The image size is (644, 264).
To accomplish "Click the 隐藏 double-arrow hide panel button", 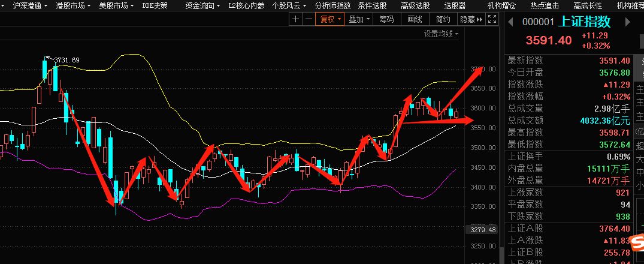I will (471, 19).
